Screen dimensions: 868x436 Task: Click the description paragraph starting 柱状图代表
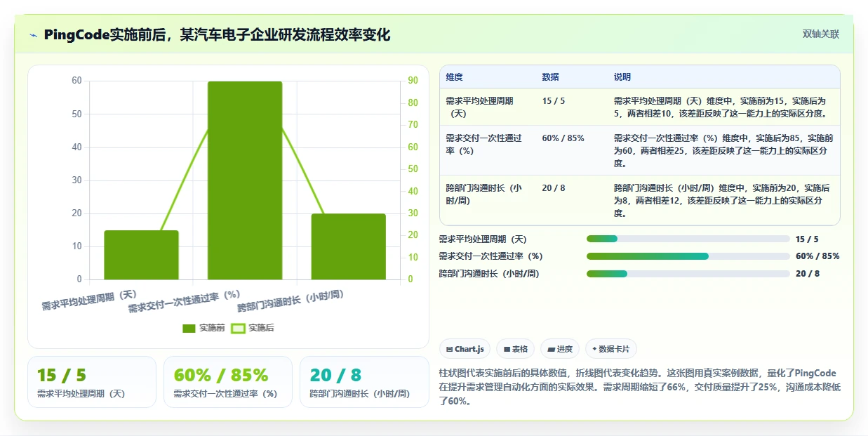[x=639, y=387]
